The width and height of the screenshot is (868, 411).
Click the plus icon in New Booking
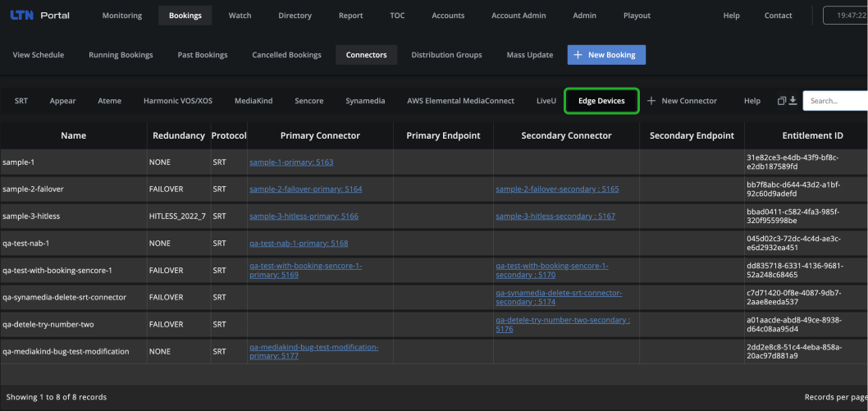point(578,55)
